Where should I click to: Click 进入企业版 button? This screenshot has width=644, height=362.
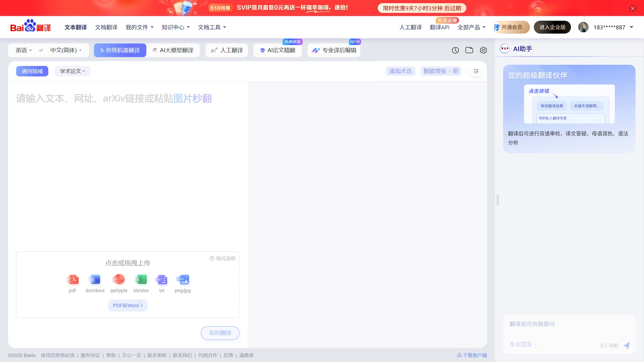552,27
